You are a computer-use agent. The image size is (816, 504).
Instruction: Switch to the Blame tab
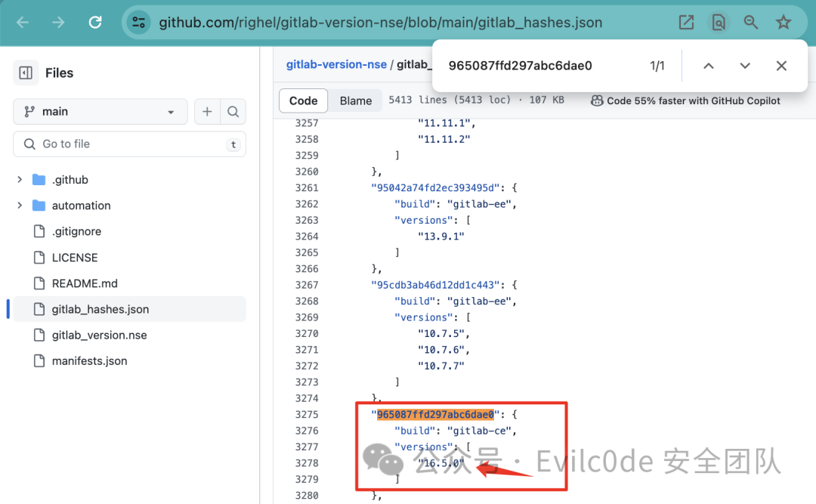coord(356,100)
